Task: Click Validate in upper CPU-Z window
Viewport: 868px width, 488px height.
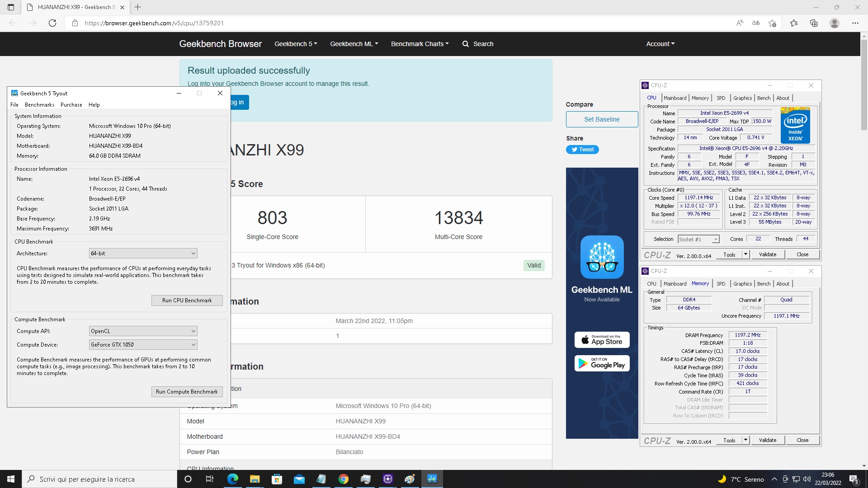Action: point(768,254)
